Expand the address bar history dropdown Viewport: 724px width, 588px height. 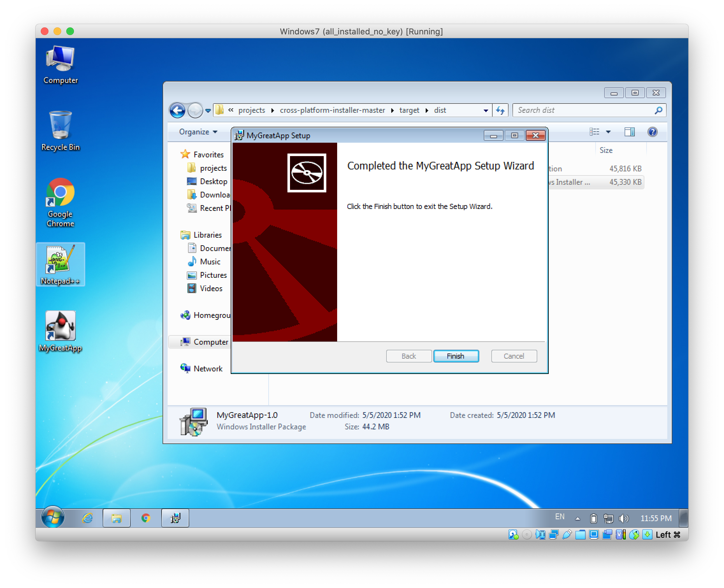tap(486, 111)
